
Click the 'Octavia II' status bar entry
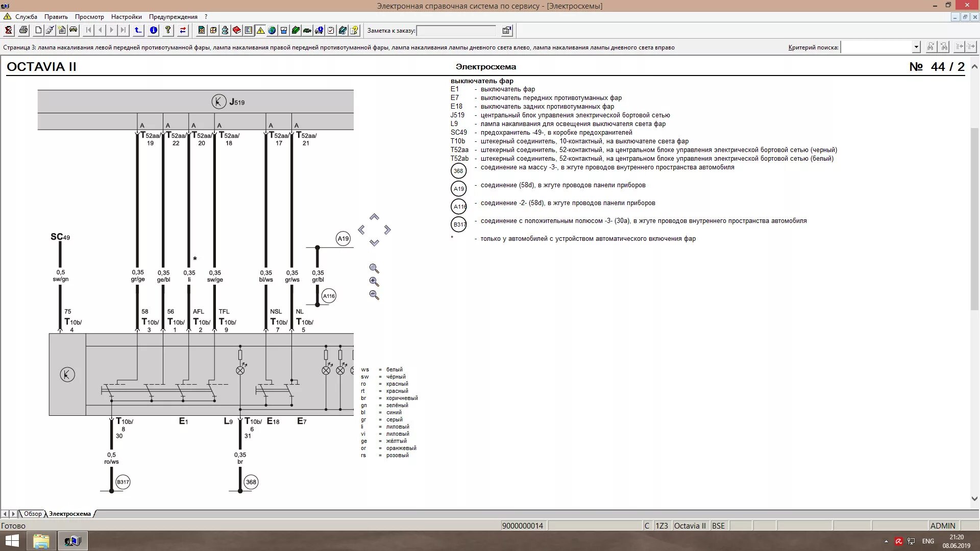tap(690, 525)
